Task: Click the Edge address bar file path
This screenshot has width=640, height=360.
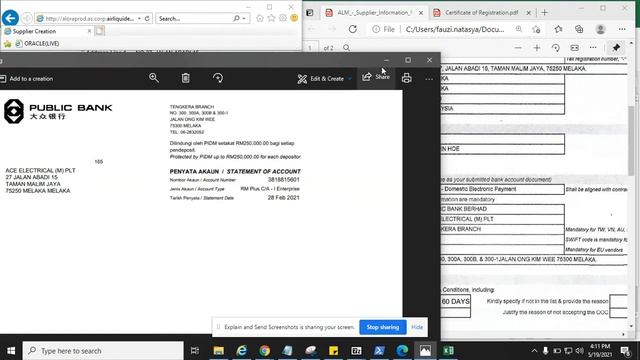Action: [x=455, y=29]
